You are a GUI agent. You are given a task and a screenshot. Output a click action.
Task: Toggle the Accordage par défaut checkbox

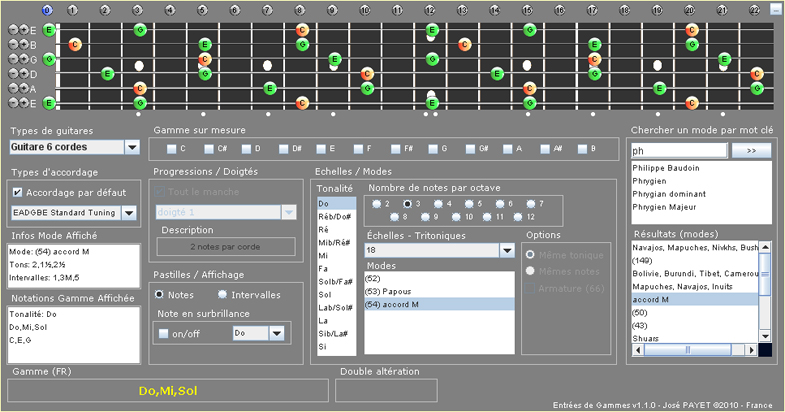(17, 193)
